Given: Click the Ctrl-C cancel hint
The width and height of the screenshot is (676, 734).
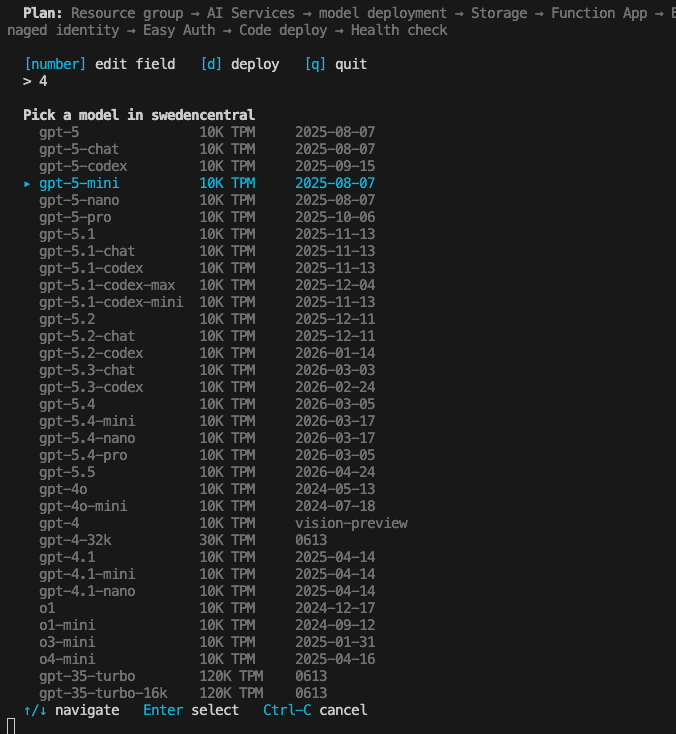Looking at the screenshot, I should [x=315, y=710].
